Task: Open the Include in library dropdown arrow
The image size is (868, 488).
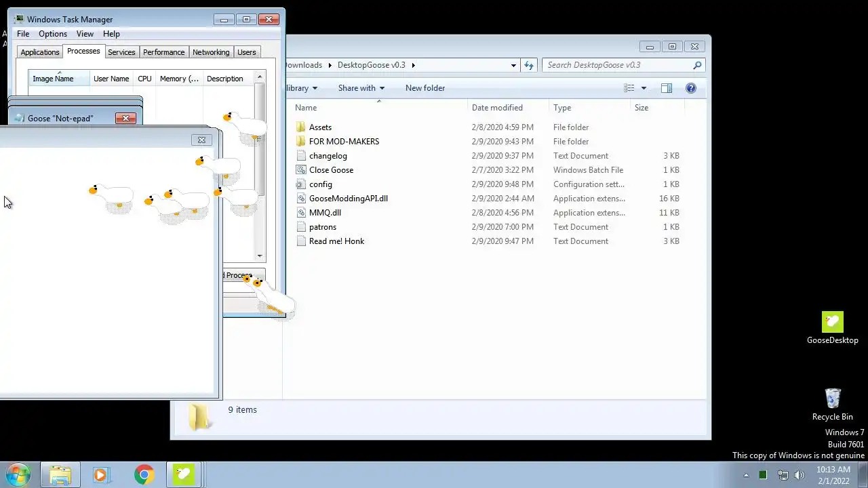Action: (315, 88)
